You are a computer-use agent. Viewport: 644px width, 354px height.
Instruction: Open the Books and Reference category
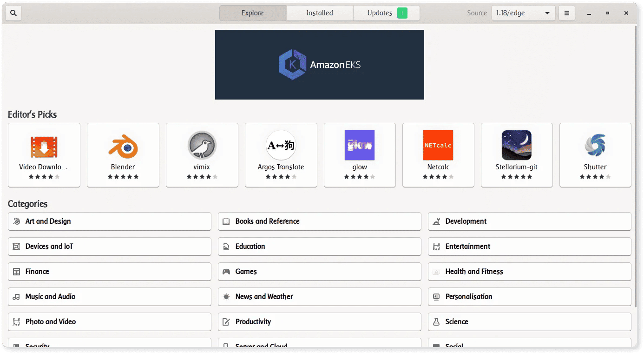click(320, 221)
